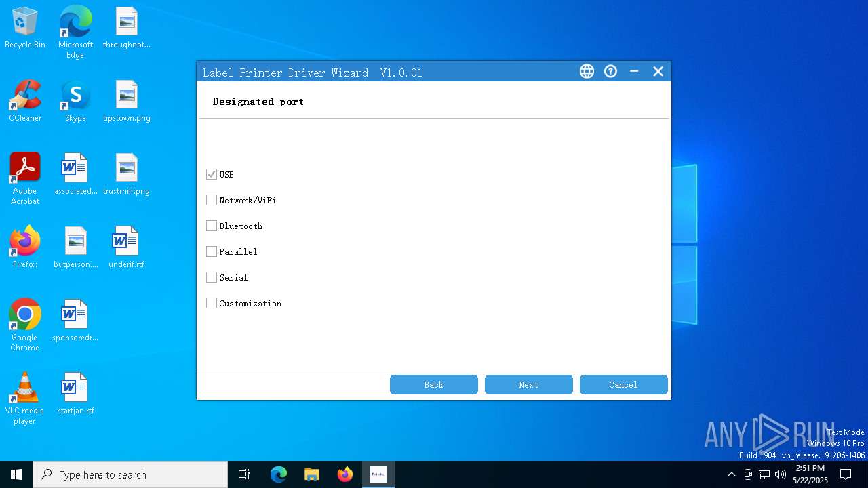Screen dimensions: 868x488
Task: Open Task View from the taskbar
Action: pyautogui.click(x=244, y=474)
